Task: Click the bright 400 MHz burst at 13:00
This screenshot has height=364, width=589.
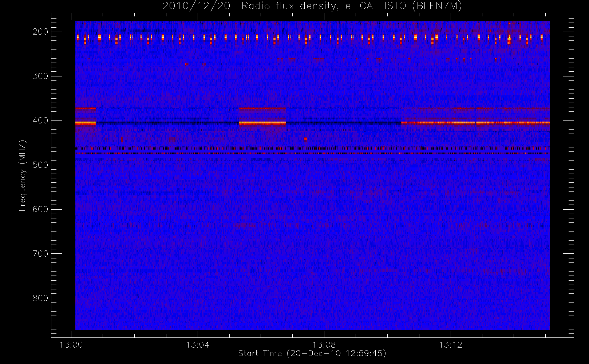Action: coord(86,123)
